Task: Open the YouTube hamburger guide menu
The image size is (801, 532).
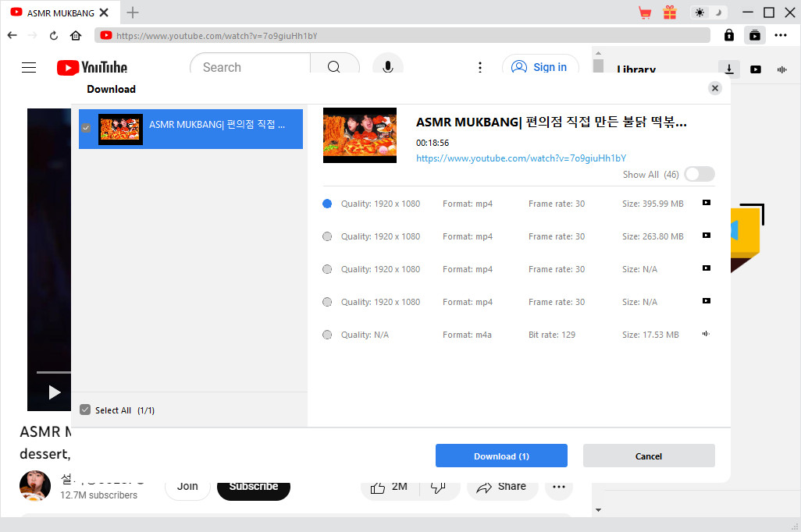Action: click(29, 68)
